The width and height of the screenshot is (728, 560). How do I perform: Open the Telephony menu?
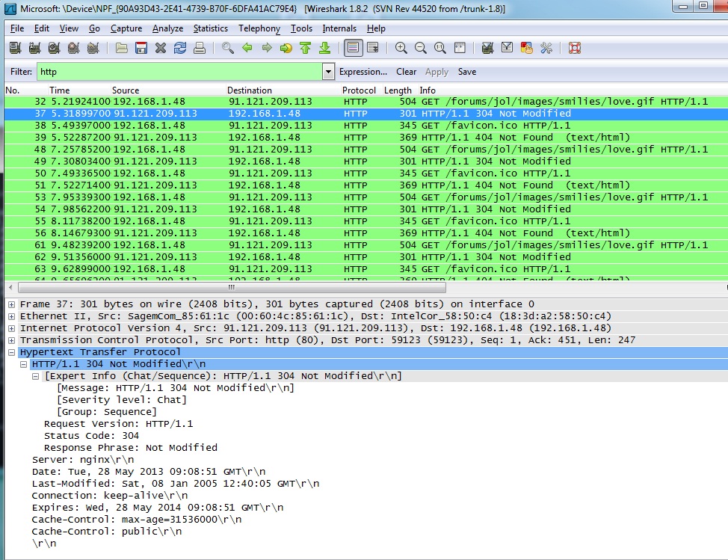(x=259, y=28)
